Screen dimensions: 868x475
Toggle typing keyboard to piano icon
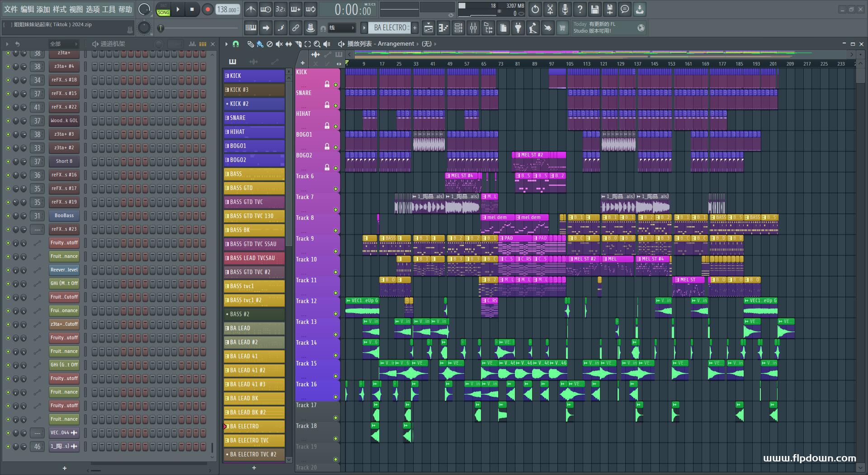(x=251, y=28)
